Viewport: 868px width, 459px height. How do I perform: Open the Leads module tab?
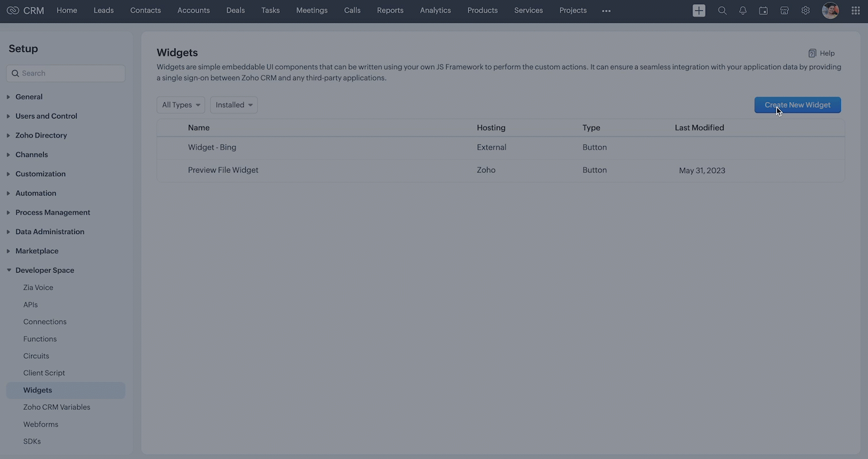pyautogui.click(x=104, y=10)
